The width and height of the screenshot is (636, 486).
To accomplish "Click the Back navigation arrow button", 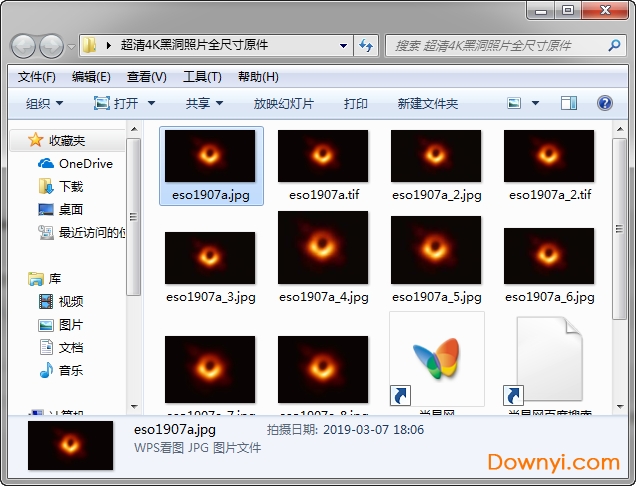I will (23, 46).
